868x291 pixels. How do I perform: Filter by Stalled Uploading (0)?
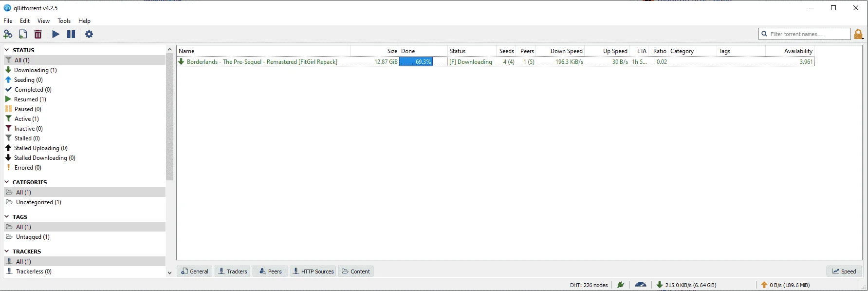pyautogui.click(x=41, y=148)
